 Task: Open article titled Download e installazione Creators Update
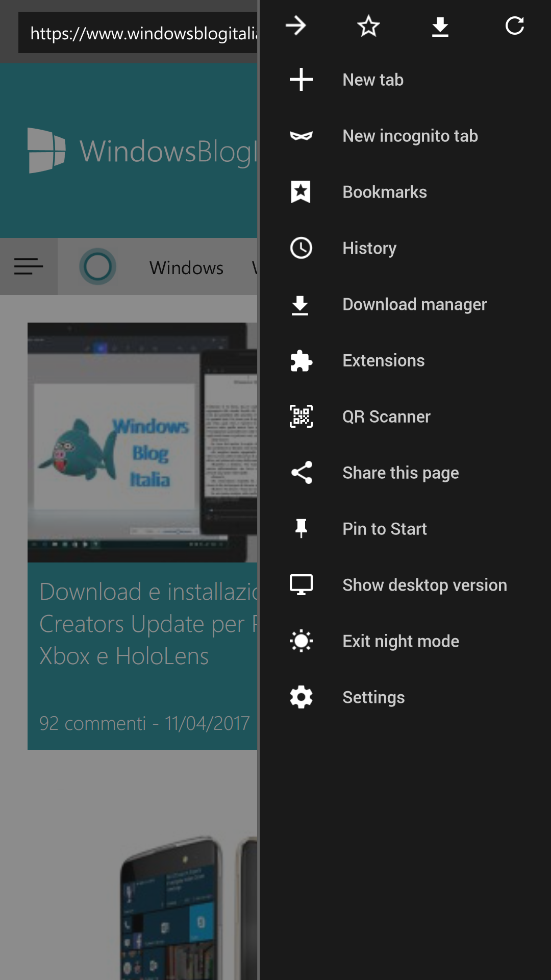[149, 624]
